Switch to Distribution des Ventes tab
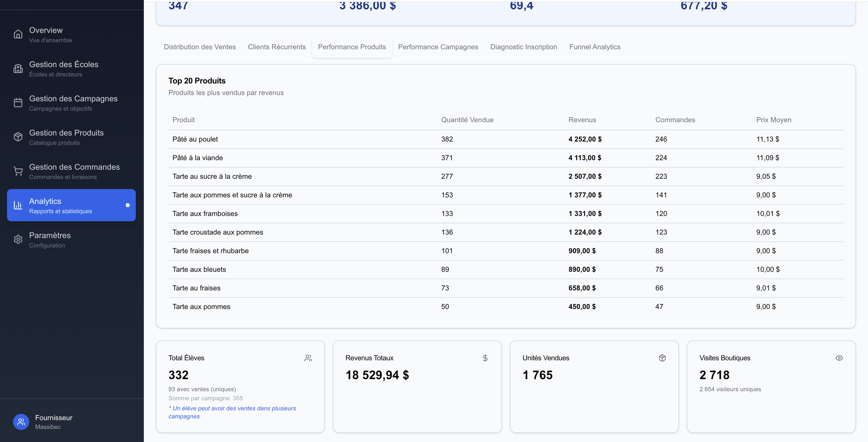868x442 pixels. coord(200,47)
